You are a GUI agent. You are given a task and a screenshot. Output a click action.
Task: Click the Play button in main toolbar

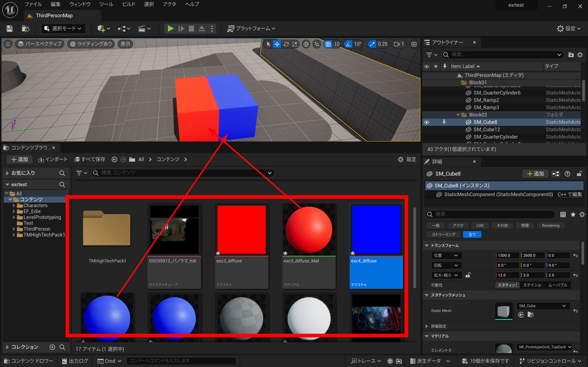(170, 29)
